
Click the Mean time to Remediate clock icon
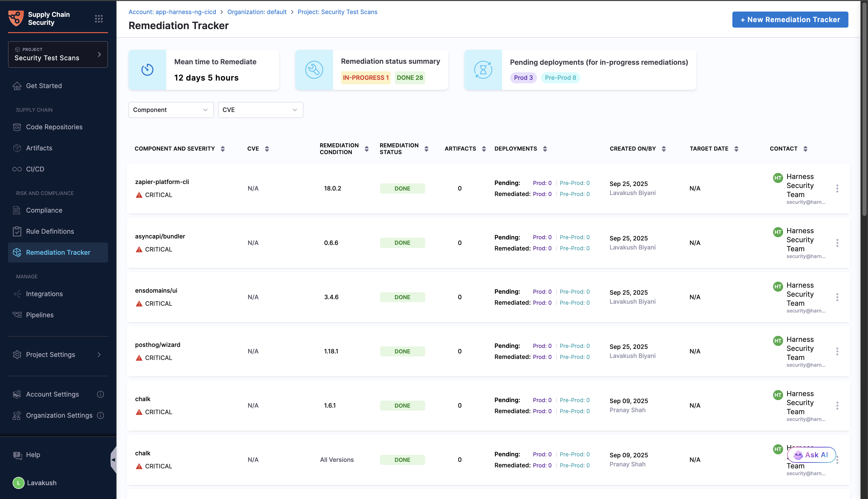pos(147,70)
